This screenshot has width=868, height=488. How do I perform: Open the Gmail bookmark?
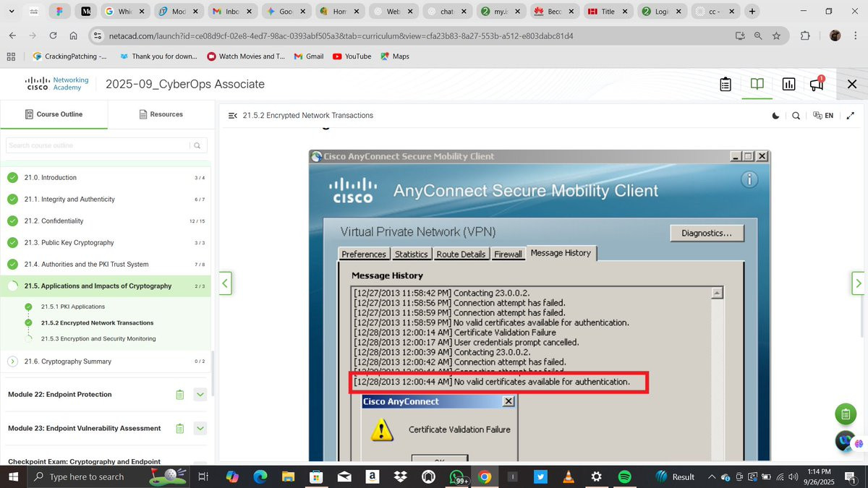tap(308, 56)
